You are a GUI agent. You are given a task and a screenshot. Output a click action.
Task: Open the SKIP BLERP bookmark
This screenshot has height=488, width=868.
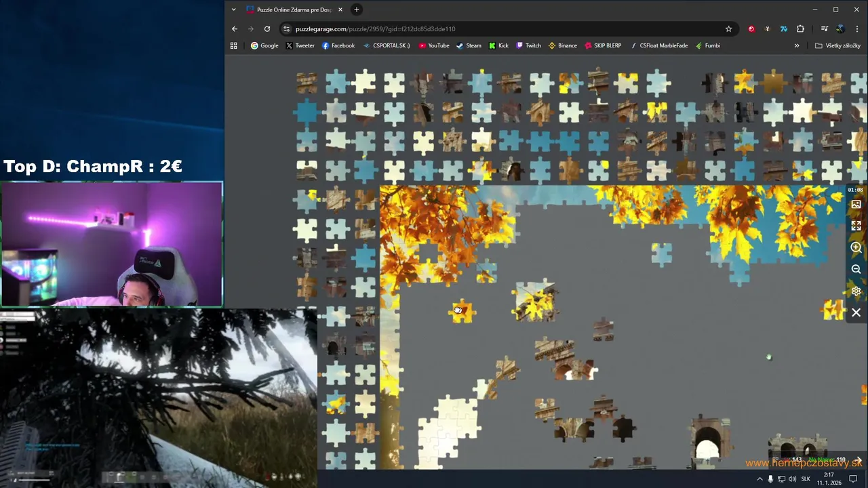[x=602, y=45]
